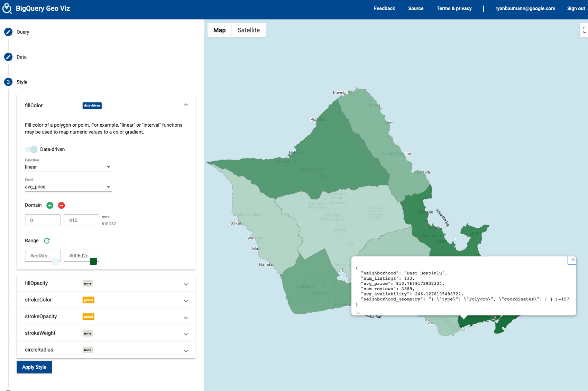Reset the Range with refresh icon
Image resolution: width=588 pixels, height=391 pixels.
click(x=47, y=240)
